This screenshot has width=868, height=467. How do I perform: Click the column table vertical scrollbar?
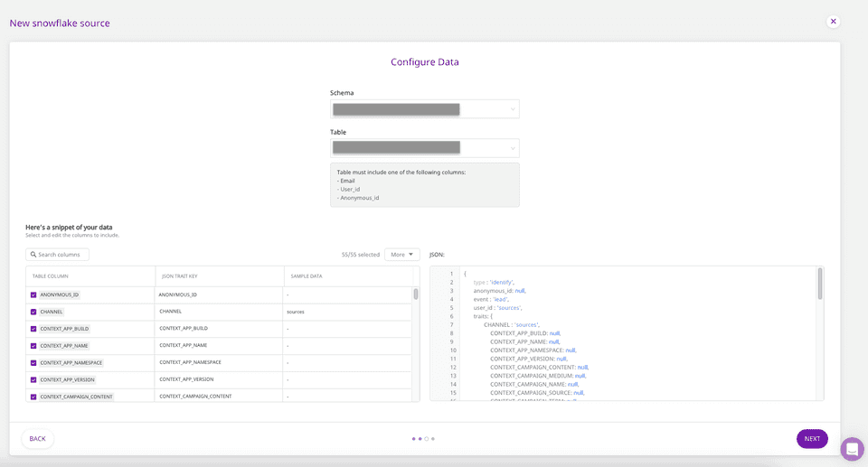coord(416,294)
